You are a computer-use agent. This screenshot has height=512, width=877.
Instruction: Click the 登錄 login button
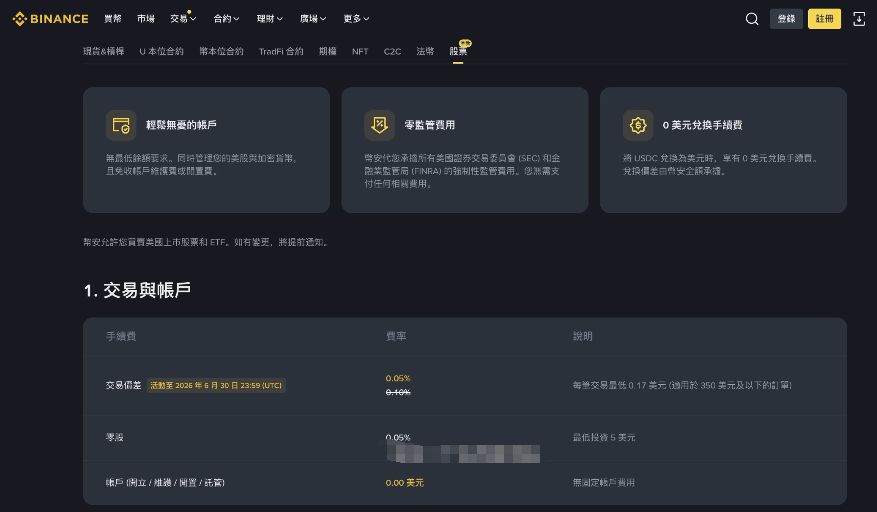click(x=786, y=19)
